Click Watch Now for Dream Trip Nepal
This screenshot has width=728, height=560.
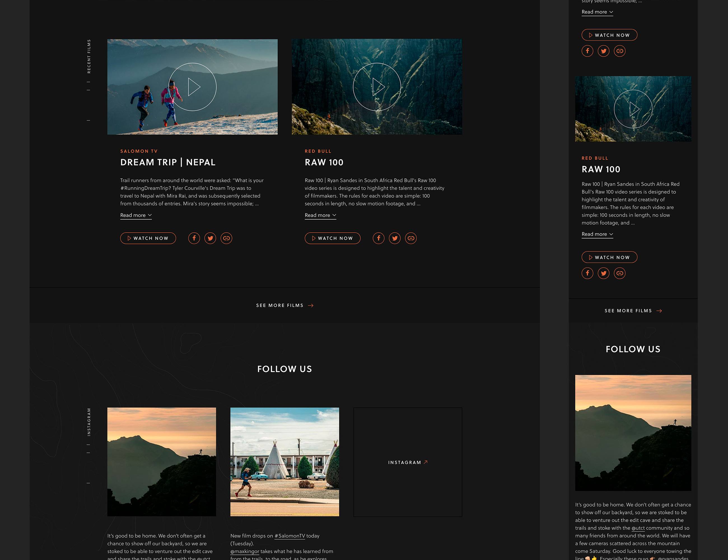point(148,238)
